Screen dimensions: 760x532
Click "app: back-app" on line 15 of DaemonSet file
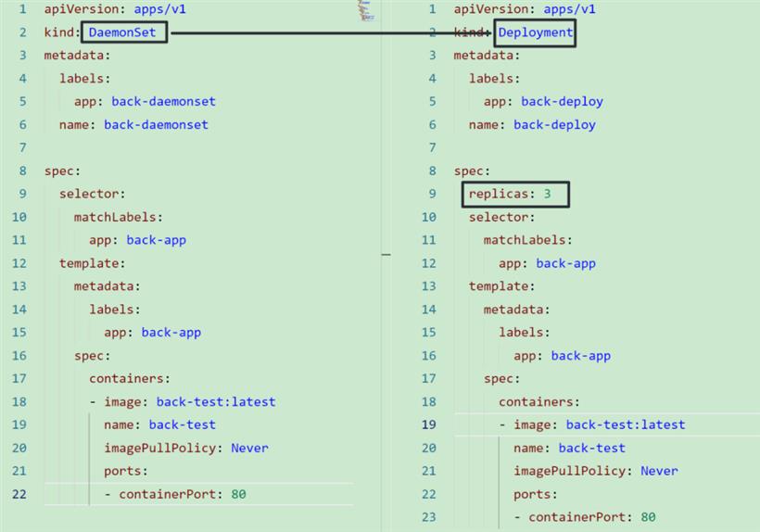coord(152,333)
